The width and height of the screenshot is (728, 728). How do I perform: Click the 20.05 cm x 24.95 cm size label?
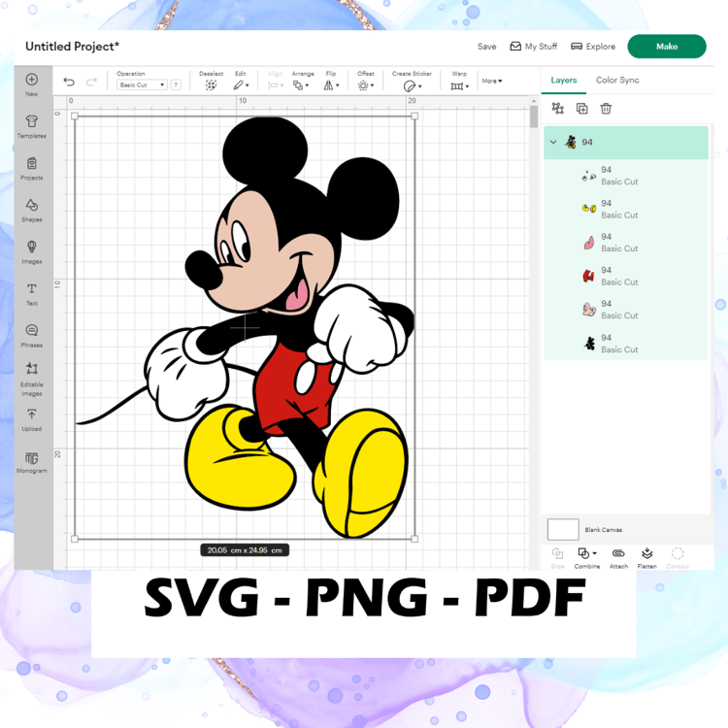click(x=245, y=550)
